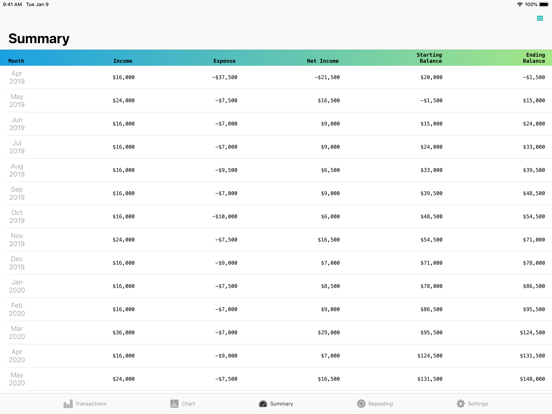552x414 pixels.
Task: Select the Nov 2019 month label
Action: [x=17, y=240]
